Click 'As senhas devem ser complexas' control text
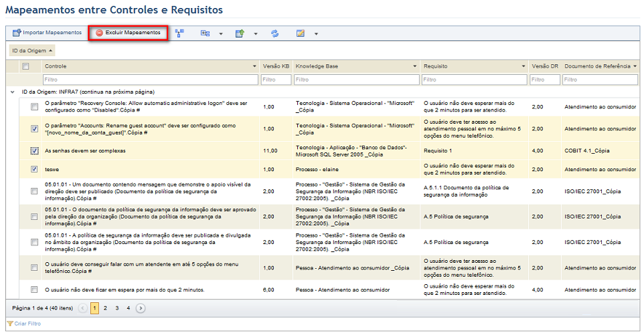The height and width of the screenshot is (335, 644). tap(85, 151)
